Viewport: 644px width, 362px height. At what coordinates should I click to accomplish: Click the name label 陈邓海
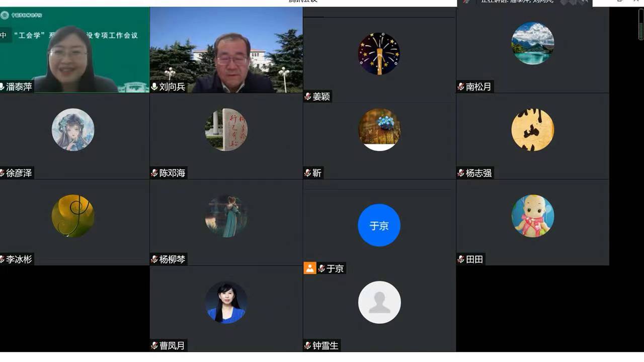tap(172, 173)
